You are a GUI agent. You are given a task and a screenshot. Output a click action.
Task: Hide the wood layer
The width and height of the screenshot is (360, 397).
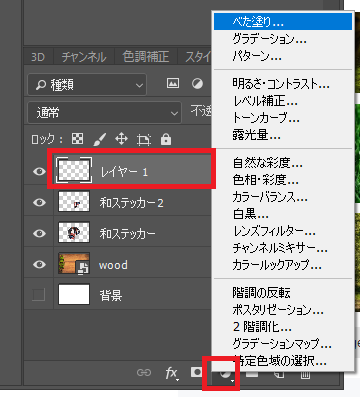point(39,264)
